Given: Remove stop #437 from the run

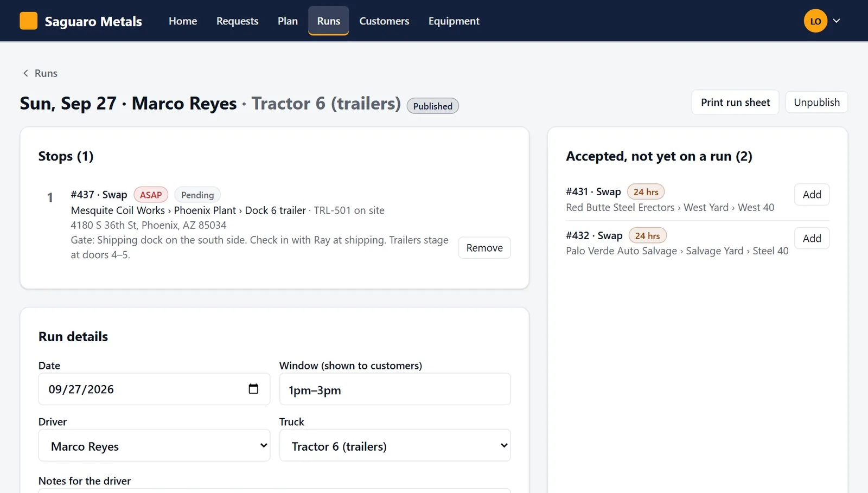Looking at the screenshot, I should click(484, 248).
